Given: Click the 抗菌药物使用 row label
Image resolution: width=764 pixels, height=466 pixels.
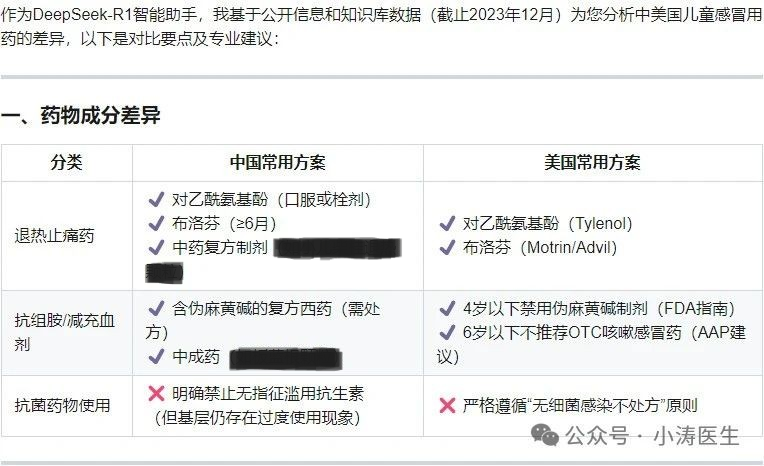Looking at the screenshot, I should coord(62,405).
